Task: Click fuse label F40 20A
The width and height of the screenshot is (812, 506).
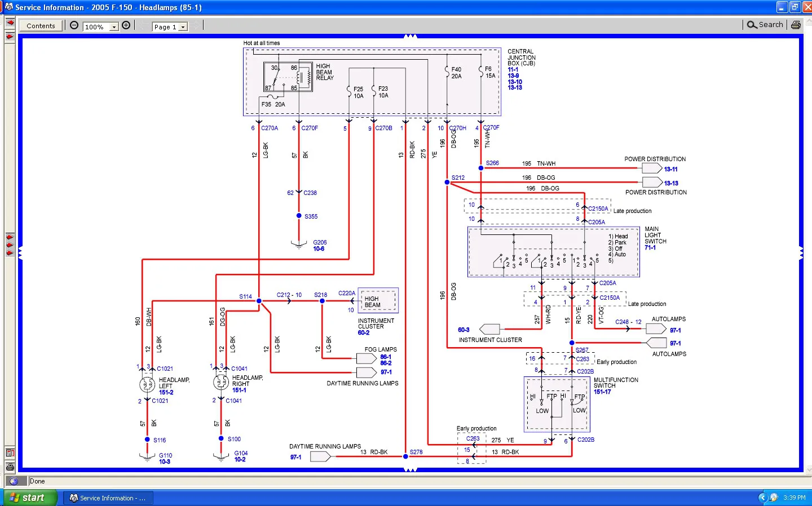Action: point(456,73)
